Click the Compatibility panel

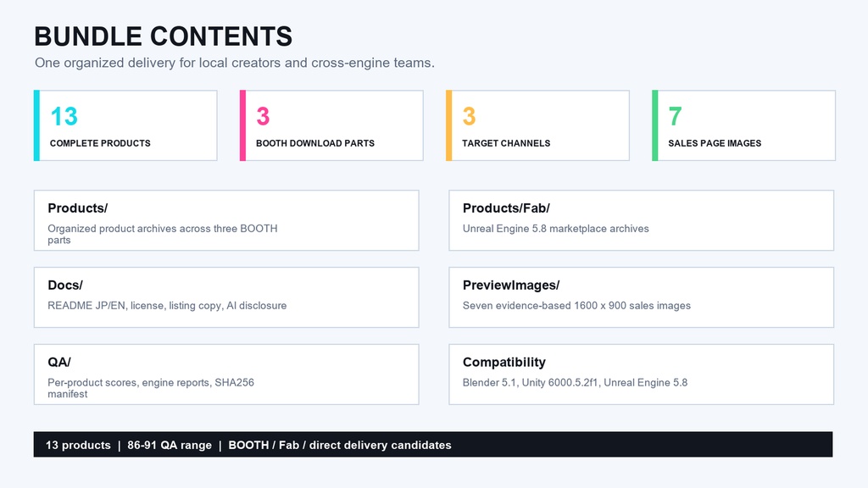tap(641, 374)
